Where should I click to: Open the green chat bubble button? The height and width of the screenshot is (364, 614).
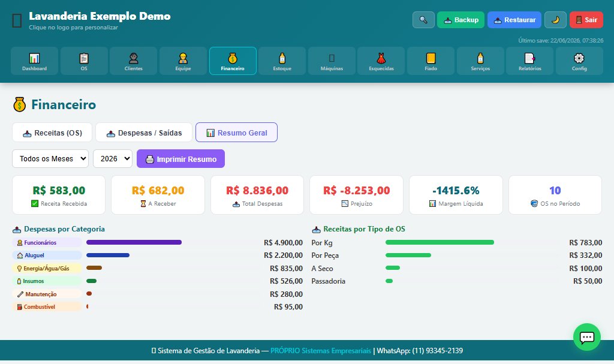click(x=586, y=337)
